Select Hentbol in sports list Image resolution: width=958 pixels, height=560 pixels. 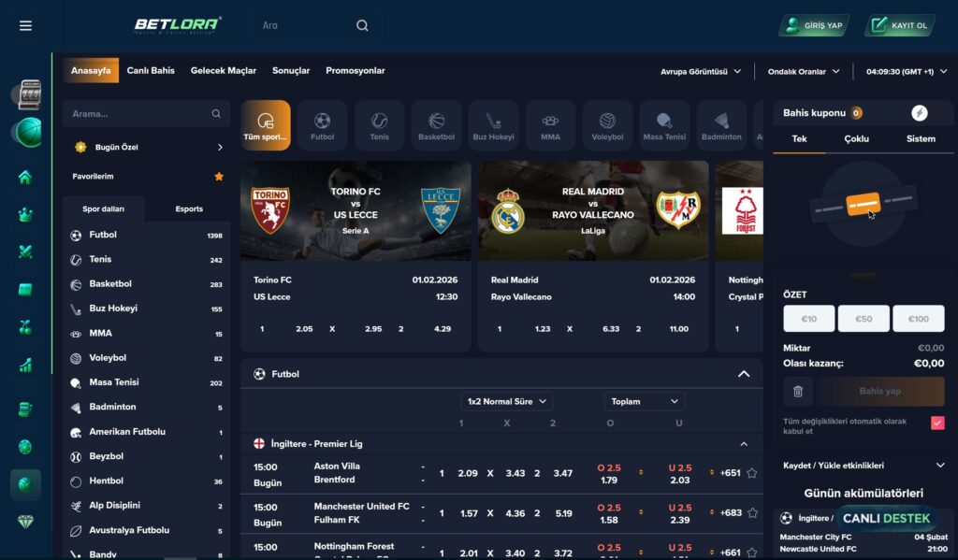[146, 481]
